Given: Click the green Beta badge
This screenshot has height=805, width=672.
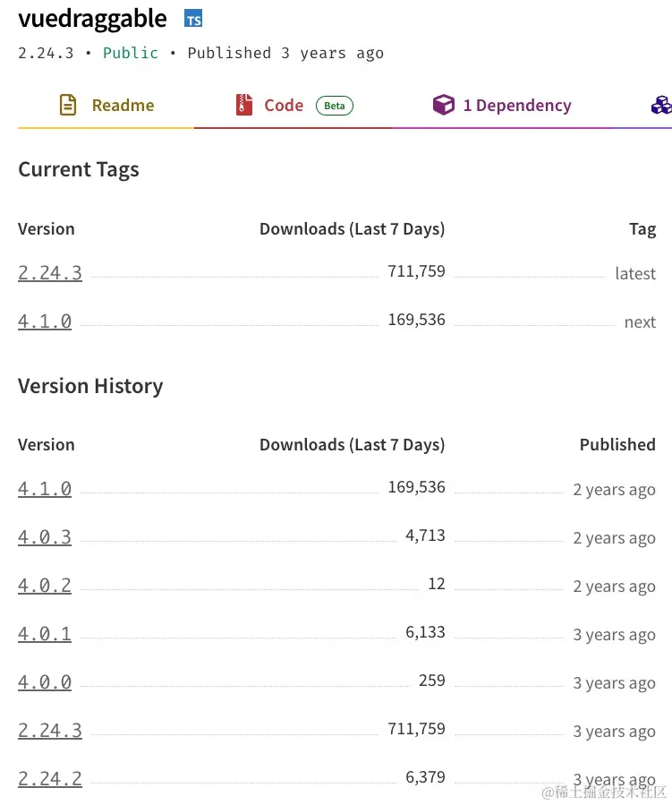Looking at the screenshot, I should tap(335, 106).
